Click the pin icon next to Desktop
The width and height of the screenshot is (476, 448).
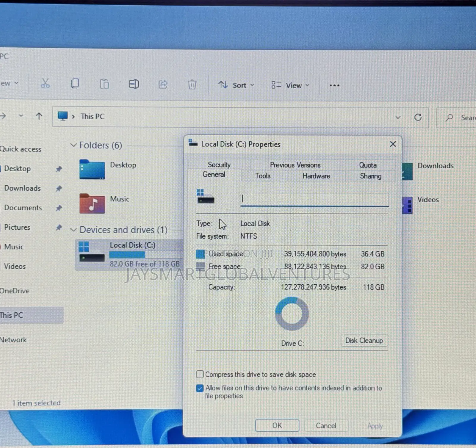coord(59,169)
